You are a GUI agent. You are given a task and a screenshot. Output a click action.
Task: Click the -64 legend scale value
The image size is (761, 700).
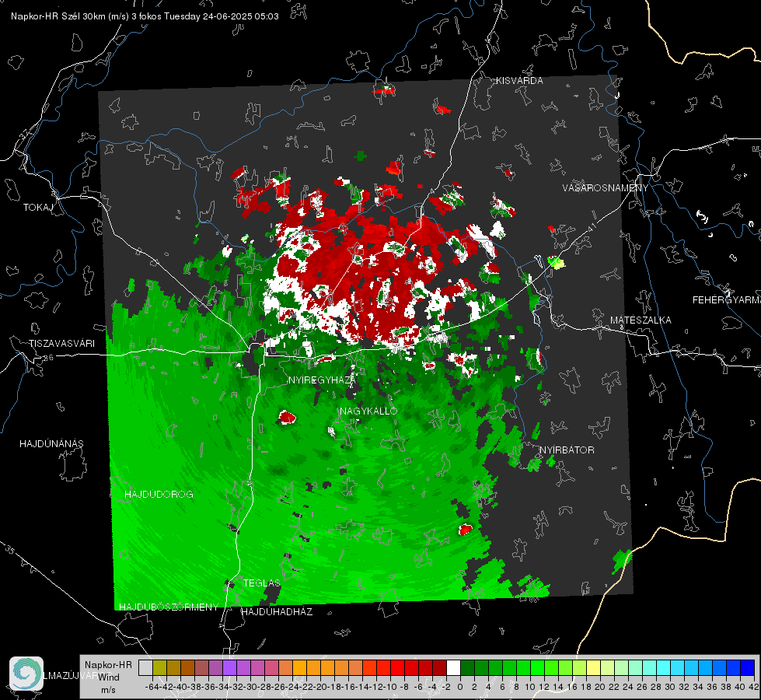[152, 687]
